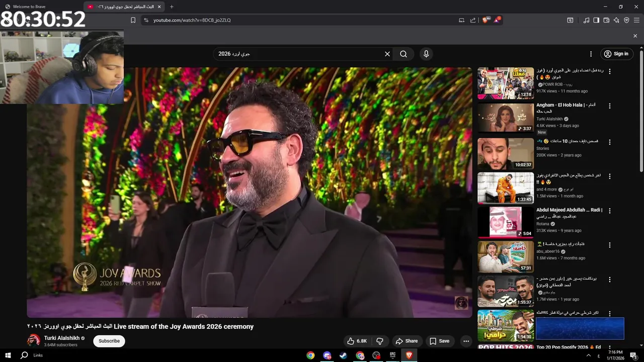The height and width of the screenshot is (362, 644).
Task: Open options menu for Angham video
Action: 610,106
